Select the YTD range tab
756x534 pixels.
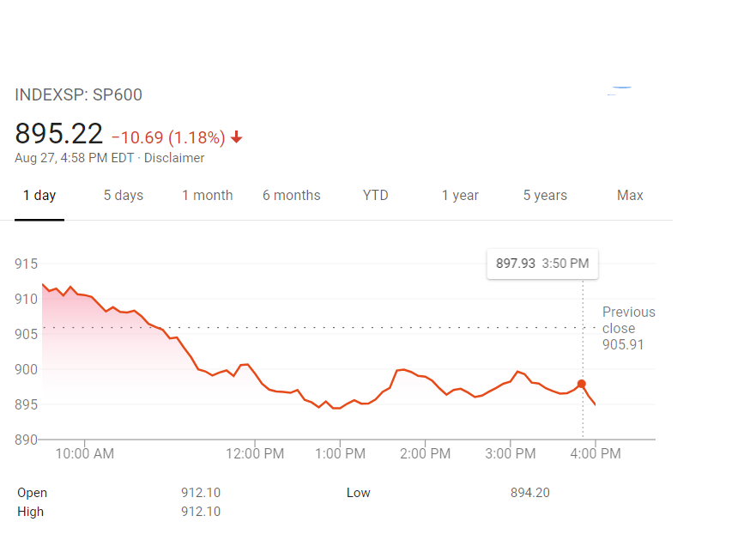pos(375,196)
